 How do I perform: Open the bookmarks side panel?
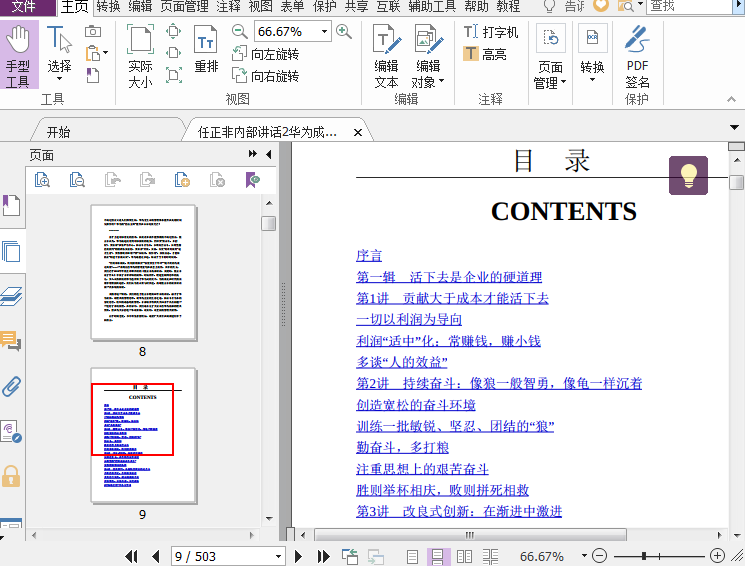tap(11, 206)
